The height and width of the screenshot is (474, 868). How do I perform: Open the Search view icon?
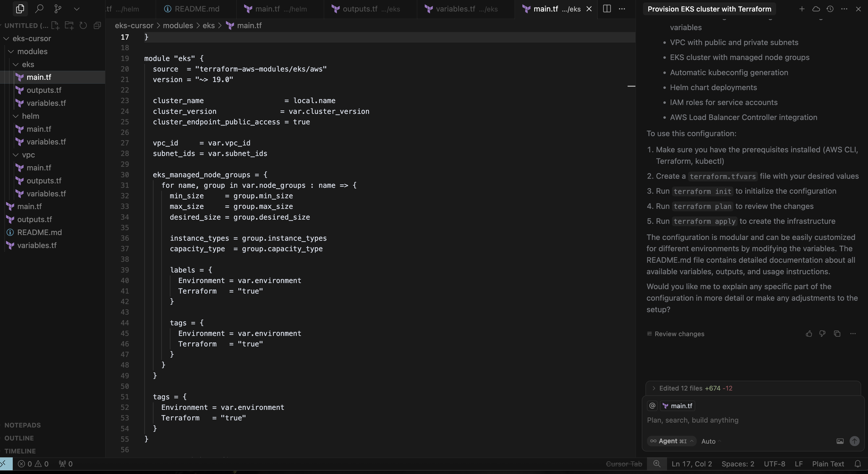tap(39, 9)
